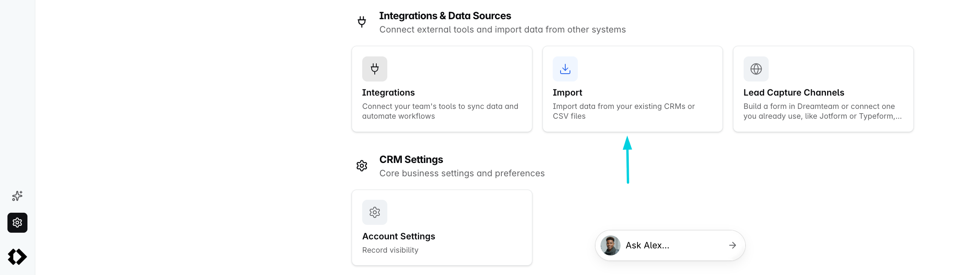Click the Record visibility text
Image resolution: width=980 pixels, height=275 pixels.
(390, 250)
